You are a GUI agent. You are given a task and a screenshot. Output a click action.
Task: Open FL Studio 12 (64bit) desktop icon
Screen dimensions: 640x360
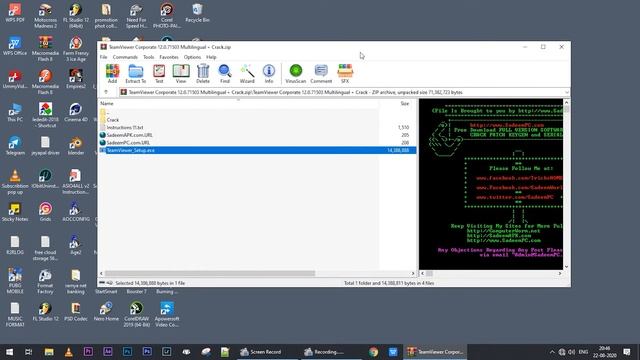click(x=76, y=16)
